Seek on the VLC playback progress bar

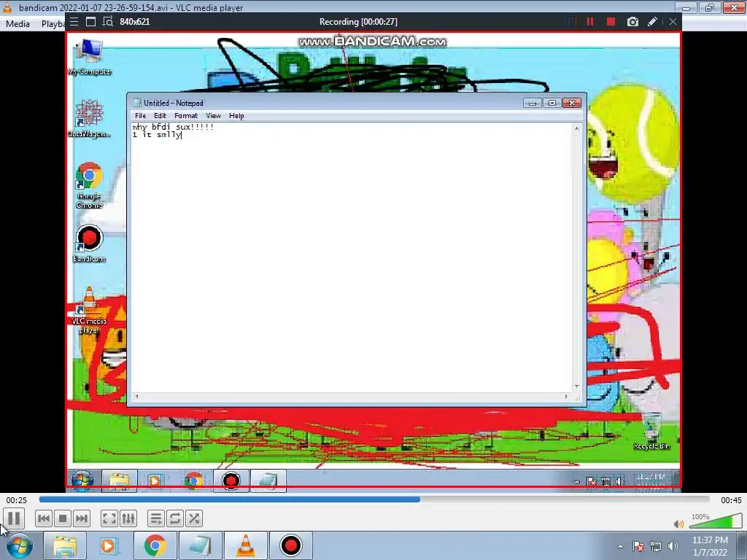374,499
